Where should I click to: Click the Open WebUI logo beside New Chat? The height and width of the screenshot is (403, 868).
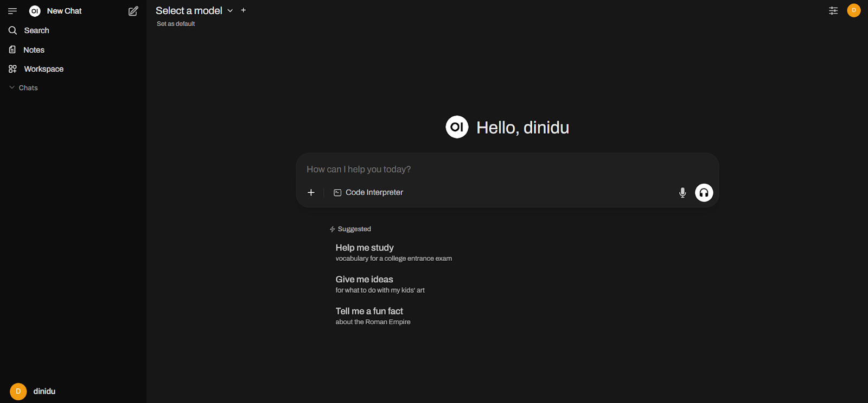pyautogui.click(x=35, y=11)
